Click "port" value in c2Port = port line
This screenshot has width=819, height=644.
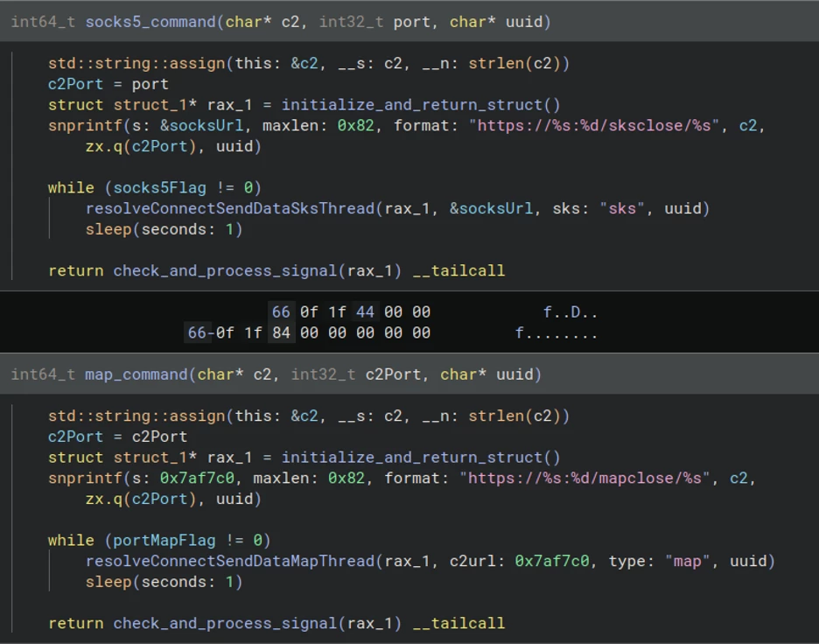click(x=150, y=84)
